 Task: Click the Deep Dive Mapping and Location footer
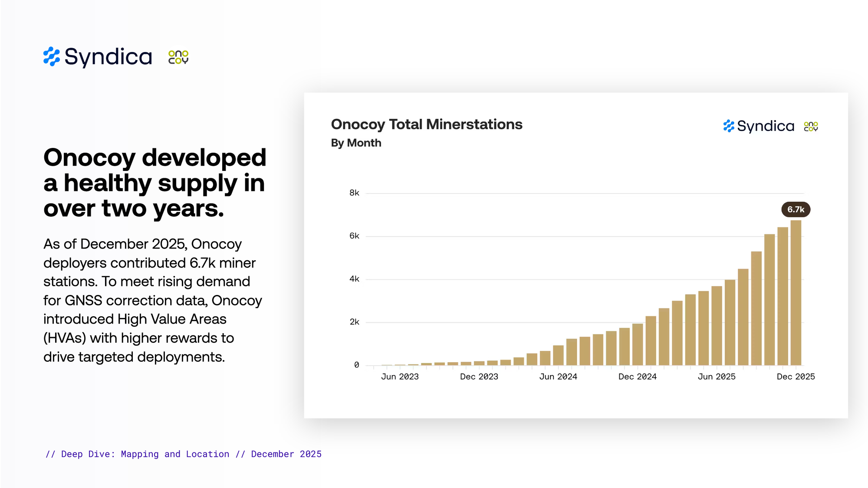[184, 454]
